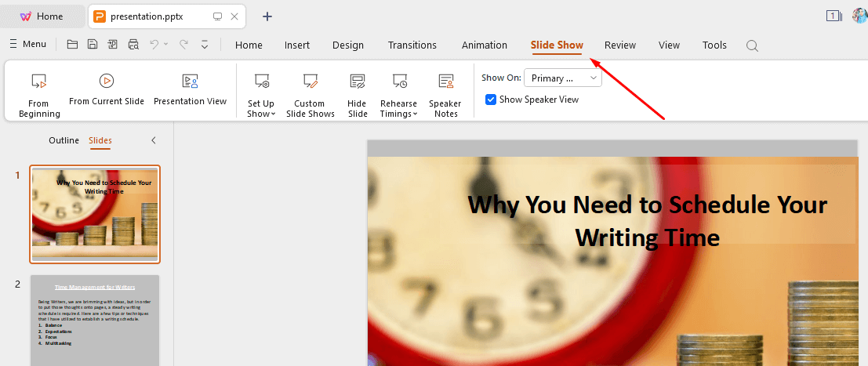Switch to the Design tab
Image resolution: width=868 pixels, height=366 pixels.
point(347,45)
